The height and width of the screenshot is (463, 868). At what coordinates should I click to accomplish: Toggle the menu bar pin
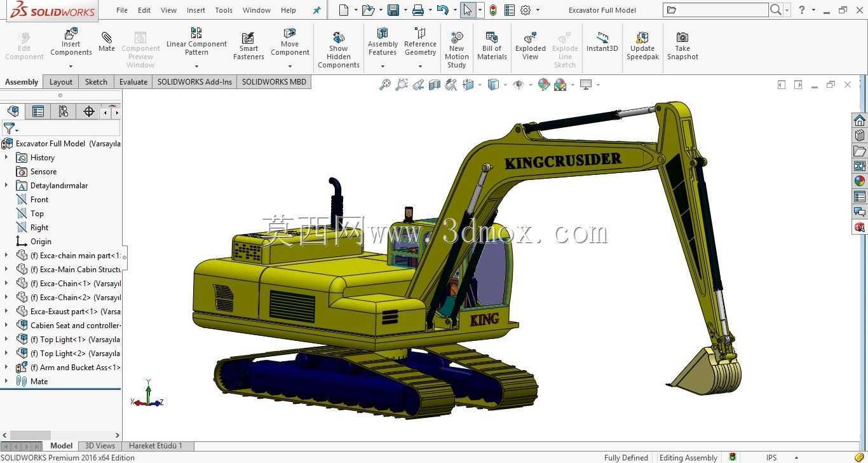[317, 10]
